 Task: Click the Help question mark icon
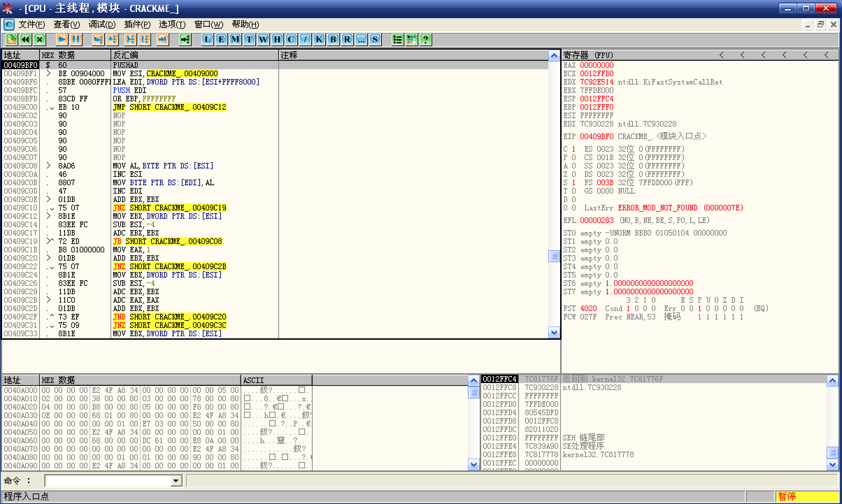coord(426,39)
